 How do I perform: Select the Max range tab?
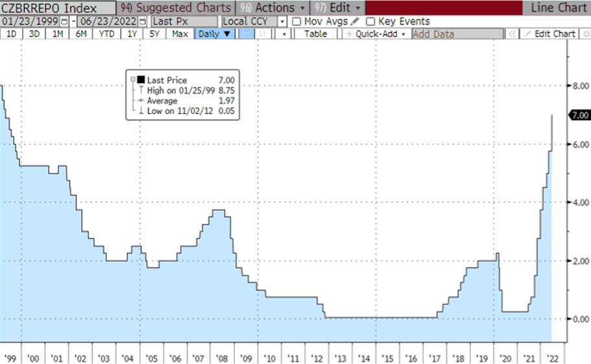(180, 34)
